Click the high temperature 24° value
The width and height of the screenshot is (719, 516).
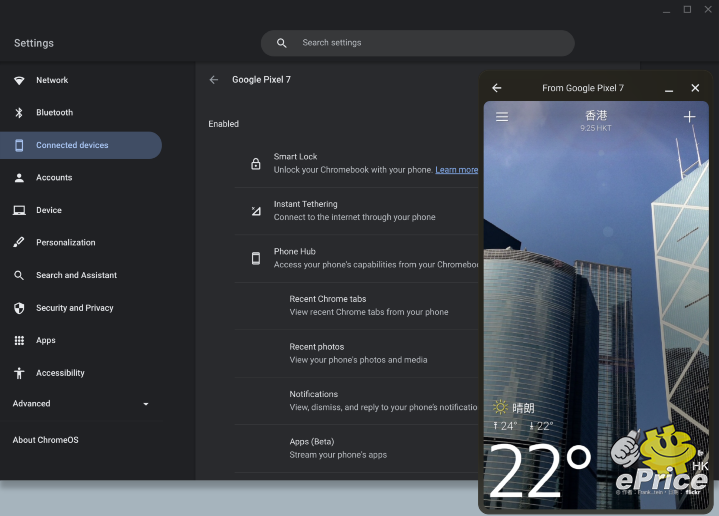point(505,426)
